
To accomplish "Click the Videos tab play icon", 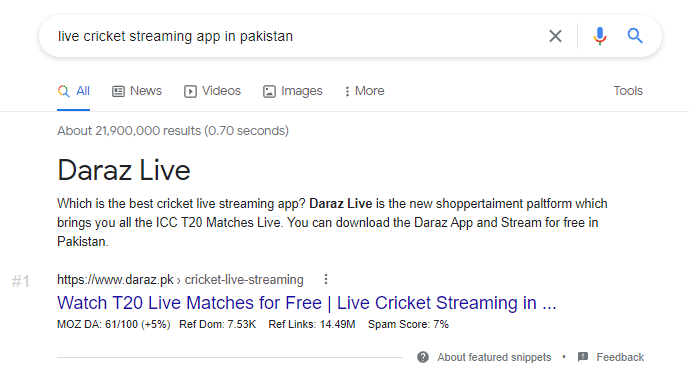I will (x=190, y=91).
